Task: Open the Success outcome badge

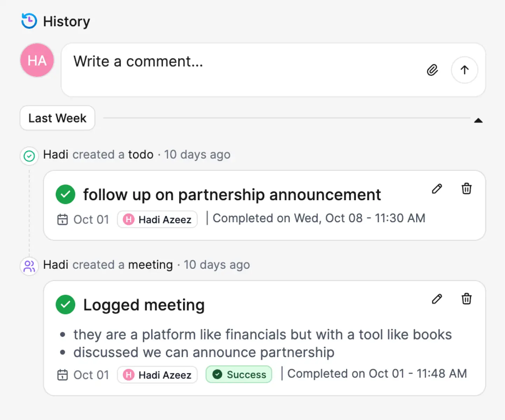Action: pyautogui.click(x=239, y=374)
